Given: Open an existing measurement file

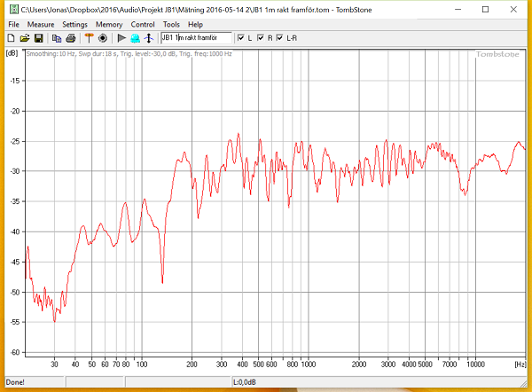Looking at the screenshot, I should coord(25,38).
